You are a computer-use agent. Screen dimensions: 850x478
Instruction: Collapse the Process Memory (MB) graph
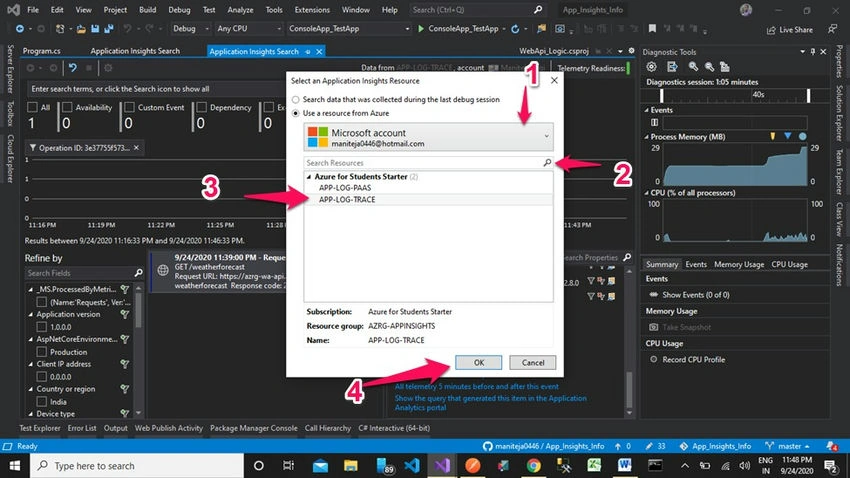point(647,137)
